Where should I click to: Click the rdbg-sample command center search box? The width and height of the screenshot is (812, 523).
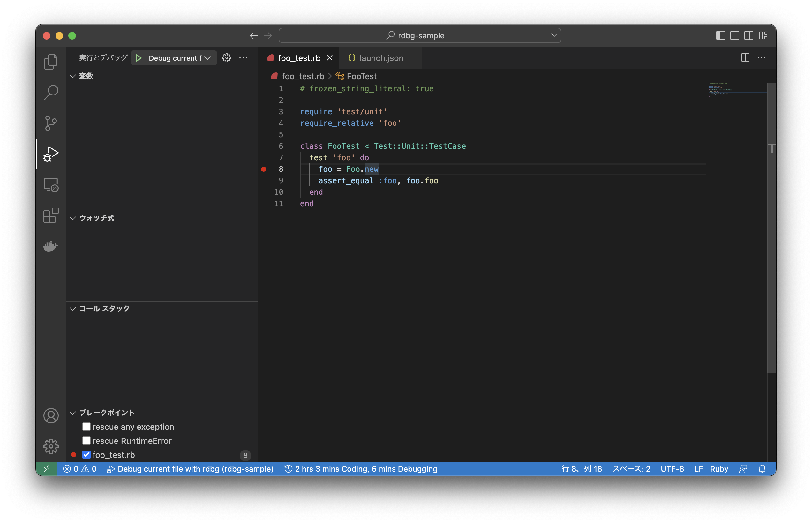(420, 36)
